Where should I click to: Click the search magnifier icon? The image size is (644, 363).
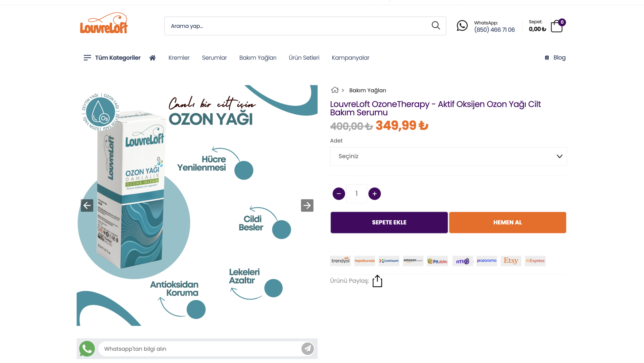coord(435,26)
